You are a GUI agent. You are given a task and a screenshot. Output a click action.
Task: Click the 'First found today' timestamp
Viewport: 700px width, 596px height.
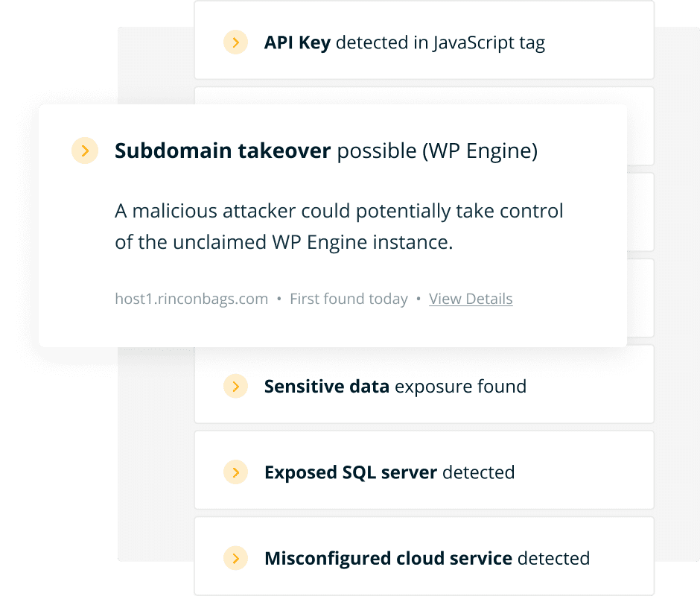349,299
